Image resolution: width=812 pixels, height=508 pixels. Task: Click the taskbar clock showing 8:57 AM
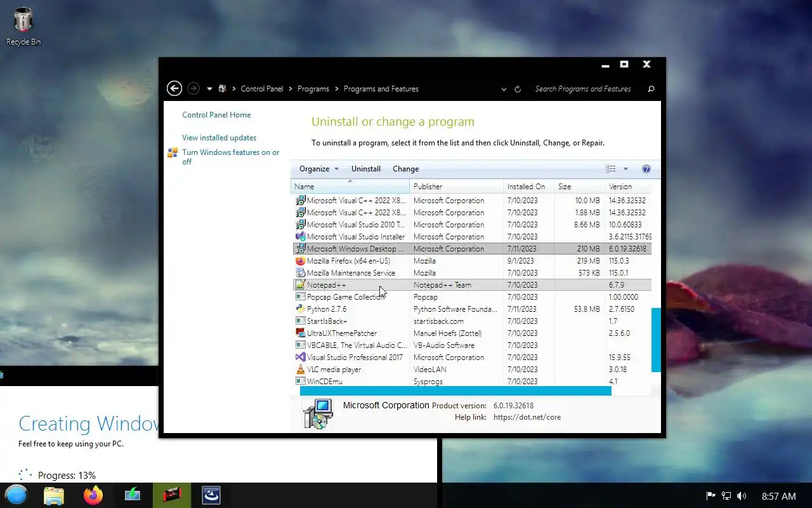[x=778, y=496]
